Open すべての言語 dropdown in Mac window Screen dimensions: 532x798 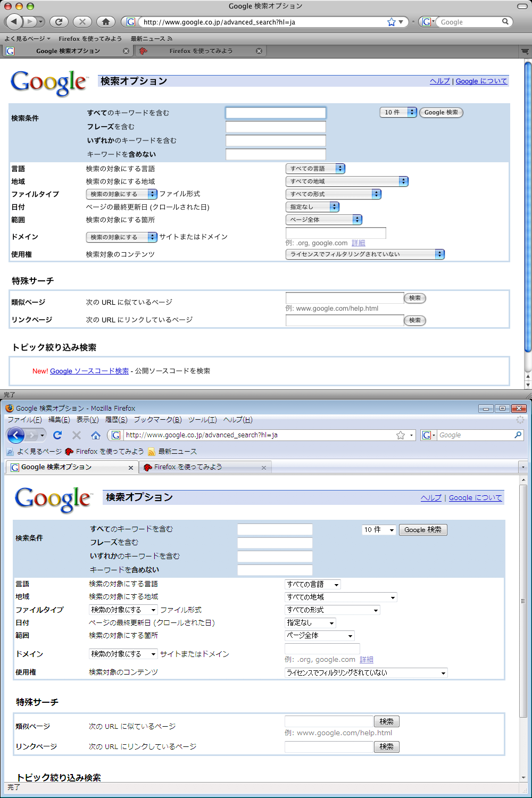(315, 169)
